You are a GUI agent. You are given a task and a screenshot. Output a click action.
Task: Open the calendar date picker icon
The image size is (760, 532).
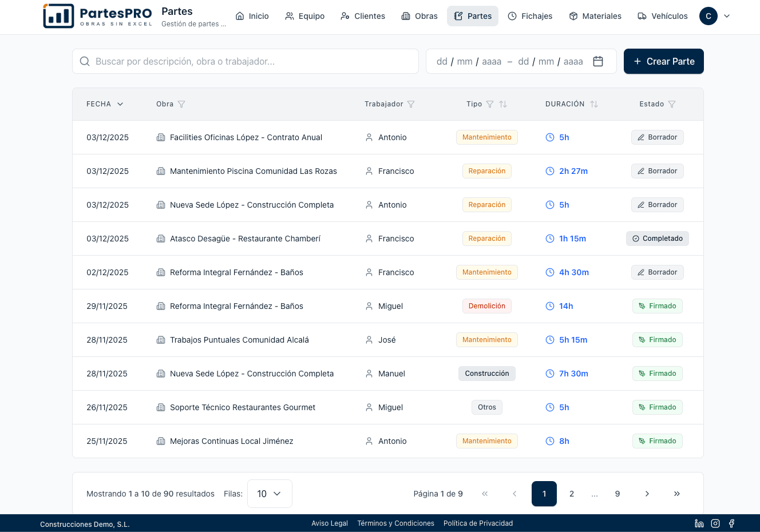pyautogui.click(x=598, y=61)
